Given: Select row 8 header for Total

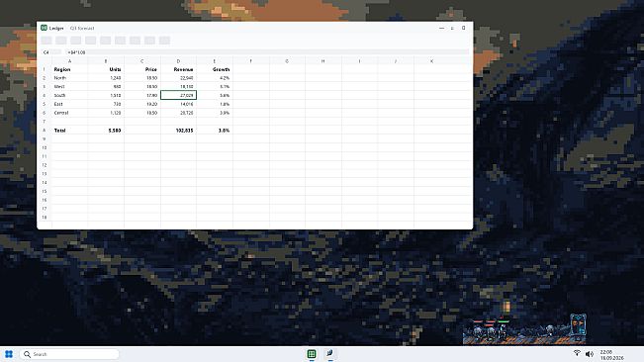Looking at the screenshot, I should tap(45, 131).
